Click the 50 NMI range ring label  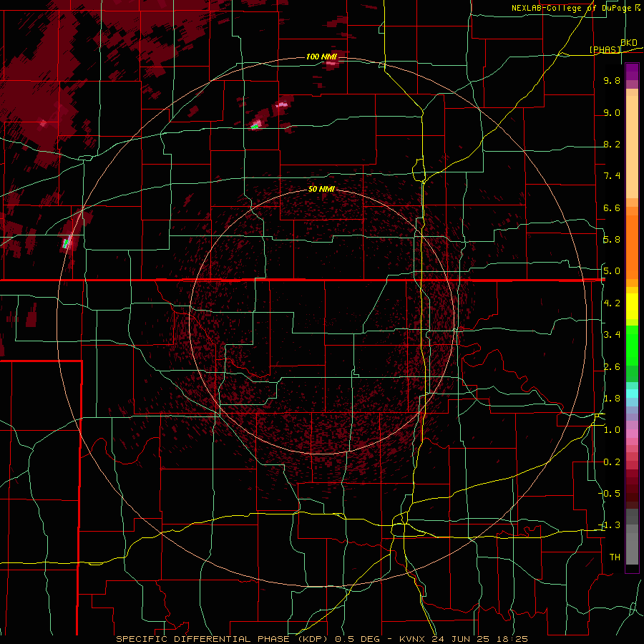click(321, 189)
